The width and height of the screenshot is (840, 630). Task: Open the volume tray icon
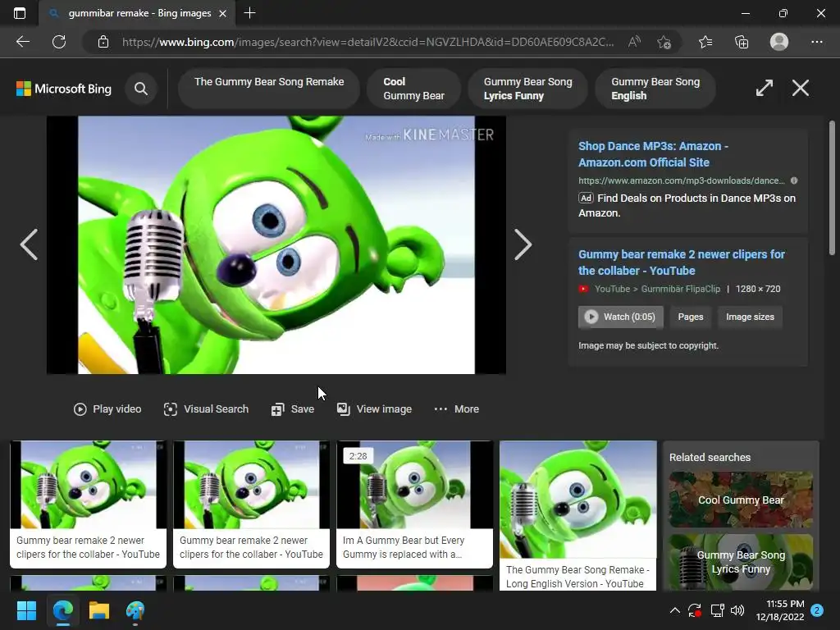pyautogui.click(x=737, y=610)
